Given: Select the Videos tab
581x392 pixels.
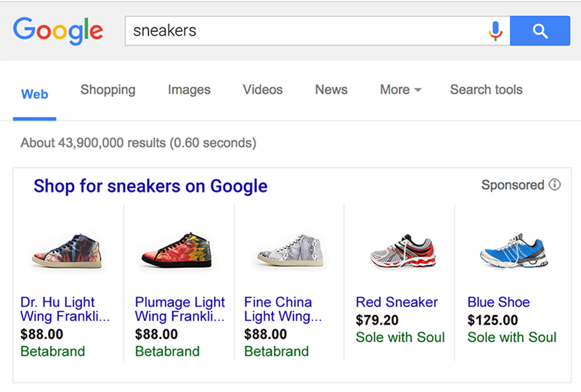Looking at the screenshot, I should [263, 90].
